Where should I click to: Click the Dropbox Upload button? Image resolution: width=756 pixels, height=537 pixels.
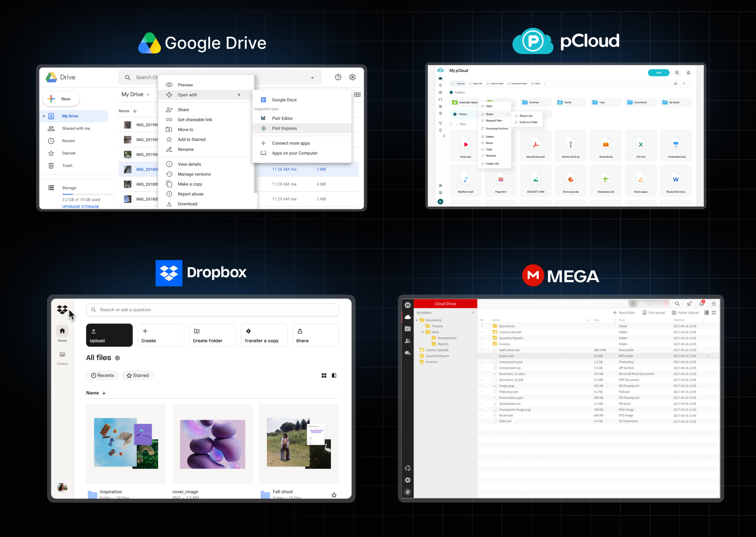pos(109,335)
